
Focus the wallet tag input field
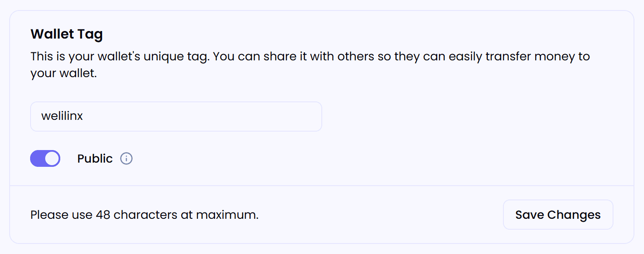176,117
